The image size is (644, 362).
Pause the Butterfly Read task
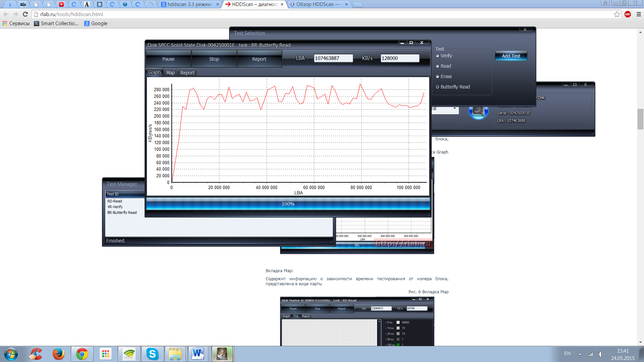168,59
